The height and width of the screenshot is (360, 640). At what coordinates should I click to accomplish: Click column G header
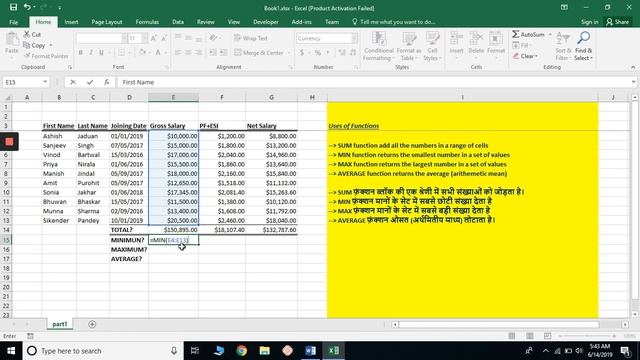(271, 97)
